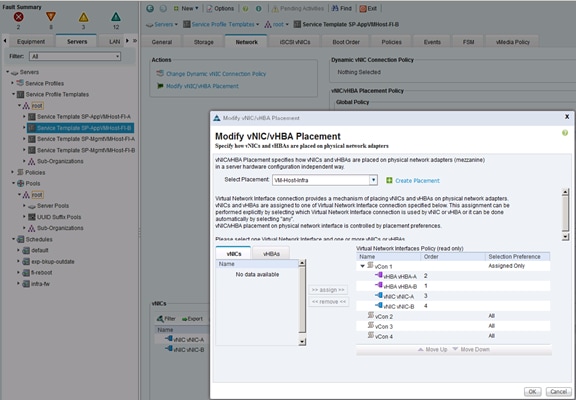Click the Move Up button
Screen dimensions: 576x400
tap(432, 350)
